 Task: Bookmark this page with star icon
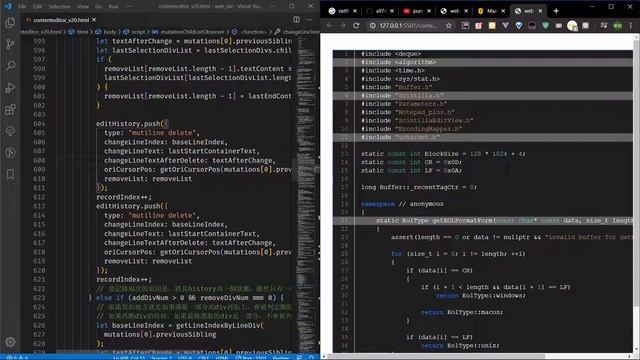point(449,25)
